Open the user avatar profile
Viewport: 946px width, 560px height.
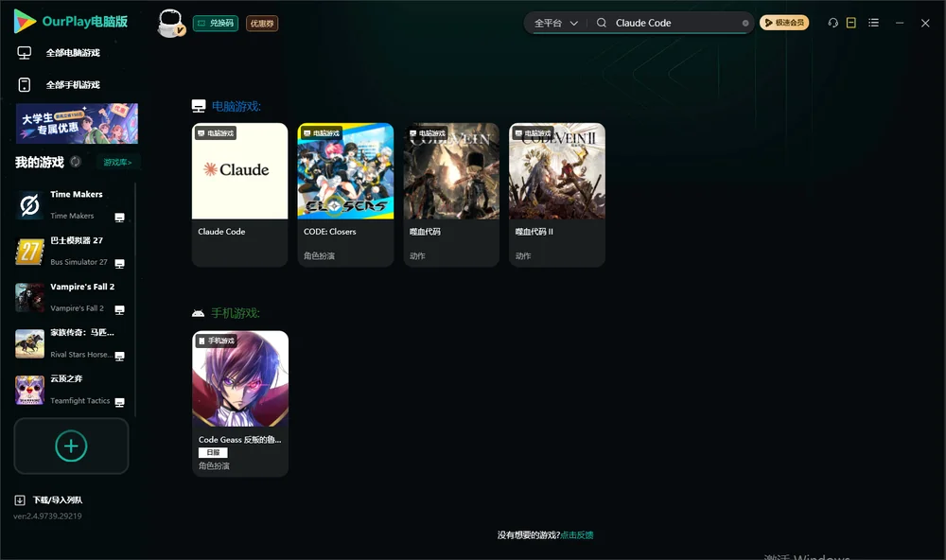[x=170, y=24]
